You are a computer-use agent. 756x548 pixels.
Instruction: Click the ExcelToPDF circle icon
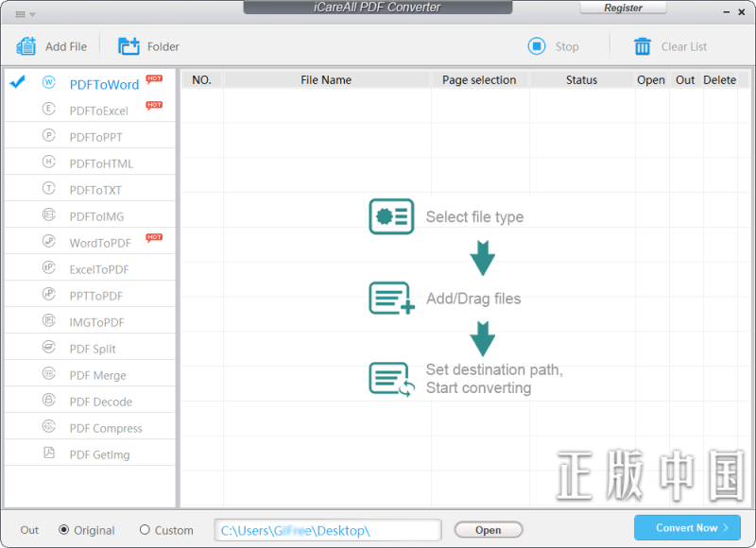point(49,267)
